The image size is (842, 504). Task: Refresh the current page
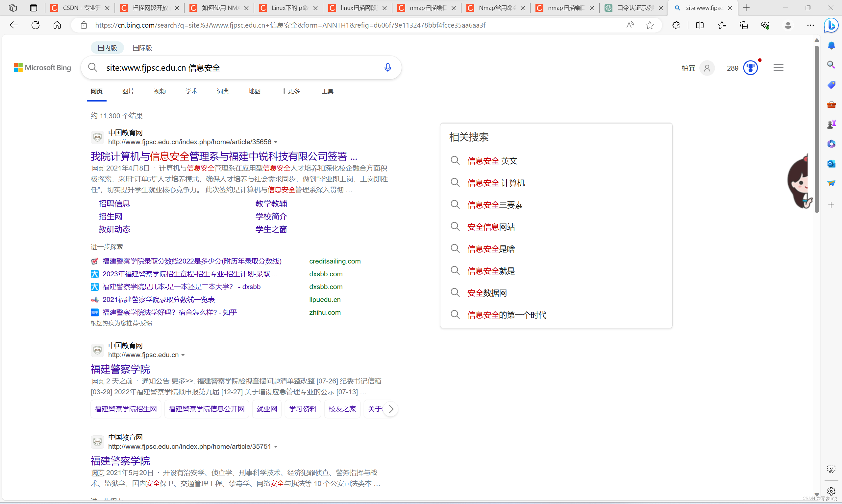click(36, 26)
